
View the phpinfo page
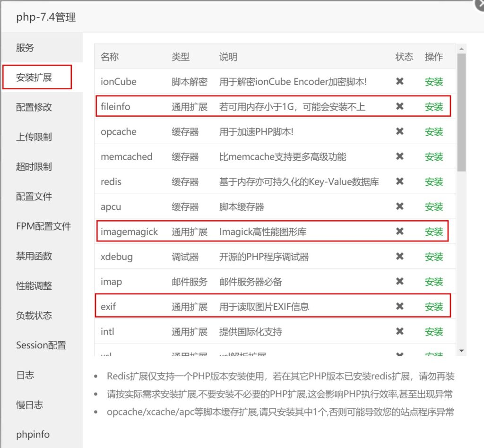tap(33, 435)
